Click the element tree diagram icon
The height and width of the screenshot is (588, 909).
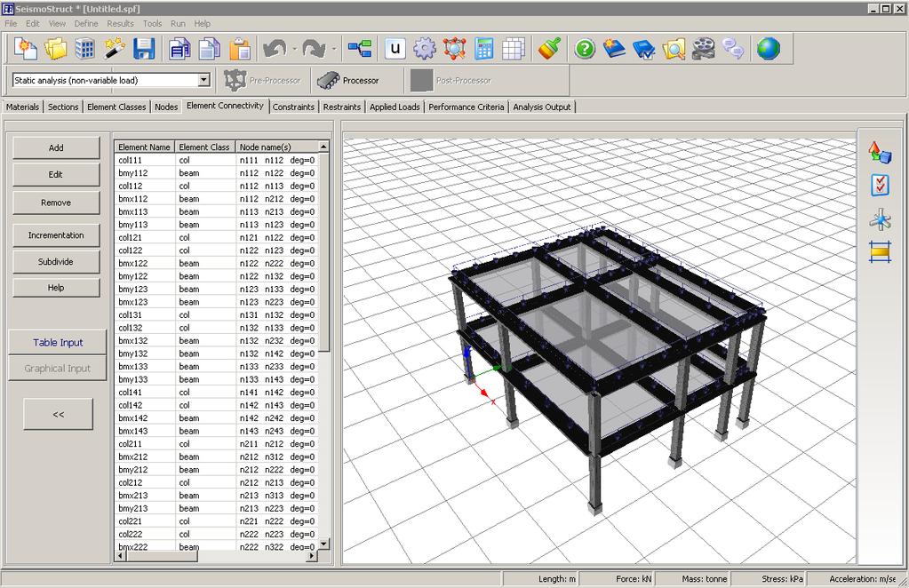pyautogui.click(x=360, y=49)
